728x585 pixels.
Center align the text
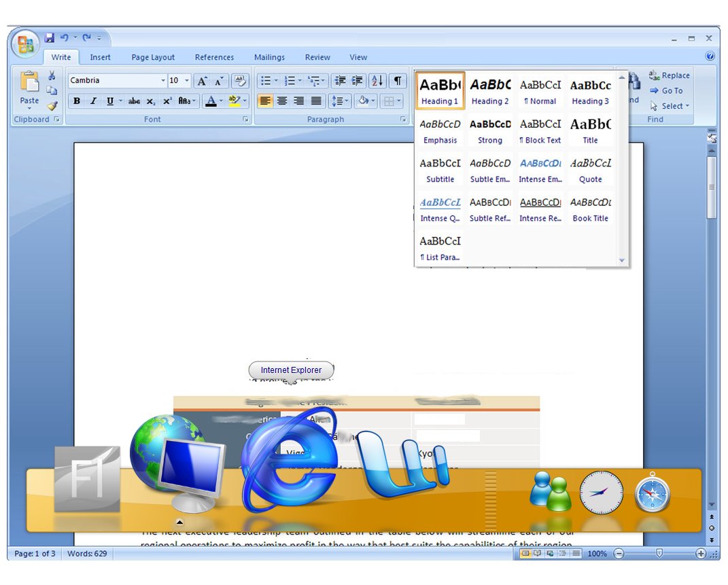[x=282, y=101]
